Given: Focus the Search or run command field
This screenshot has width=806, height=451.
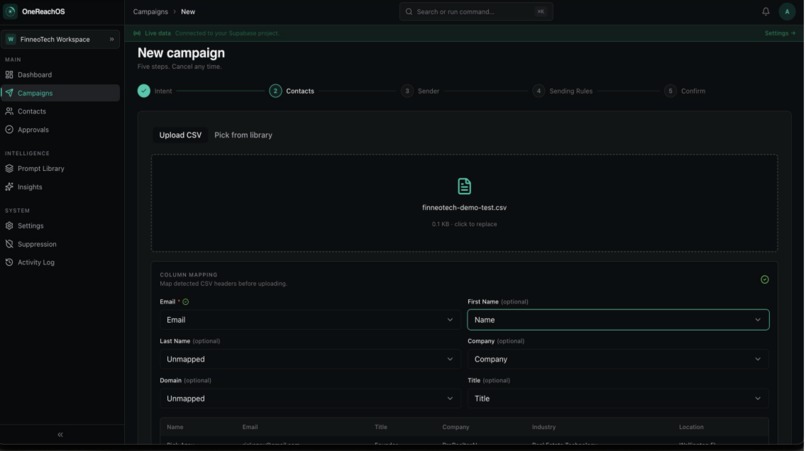Looking at the screenshot, I should [x=476, y=11].
